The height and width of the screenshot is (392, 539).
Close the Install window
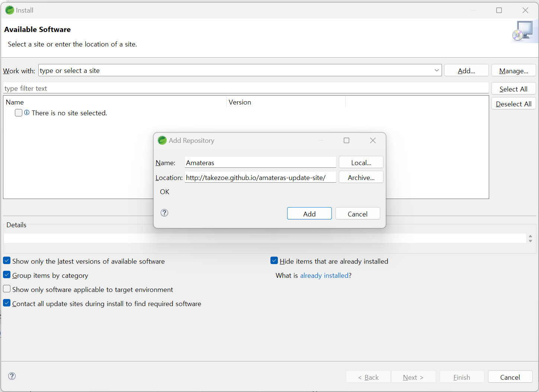click(x=525, y=10)
